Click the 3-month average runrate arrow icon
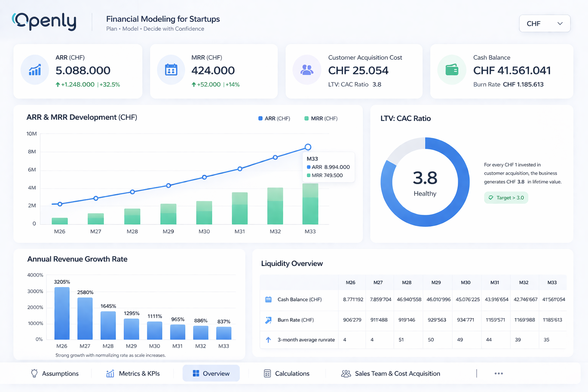The height and width of the screenshot is (392, 588). pos(268,340)
